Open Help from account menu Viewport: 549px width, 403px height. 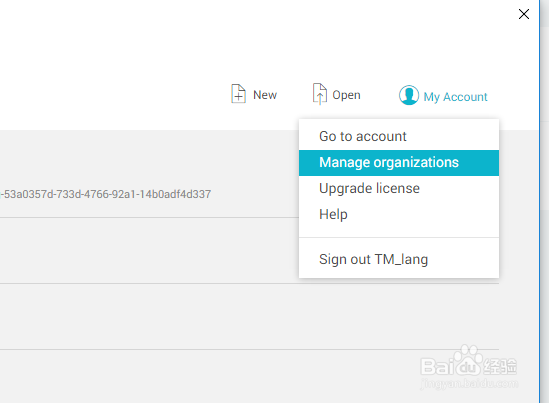pos(399,214)
